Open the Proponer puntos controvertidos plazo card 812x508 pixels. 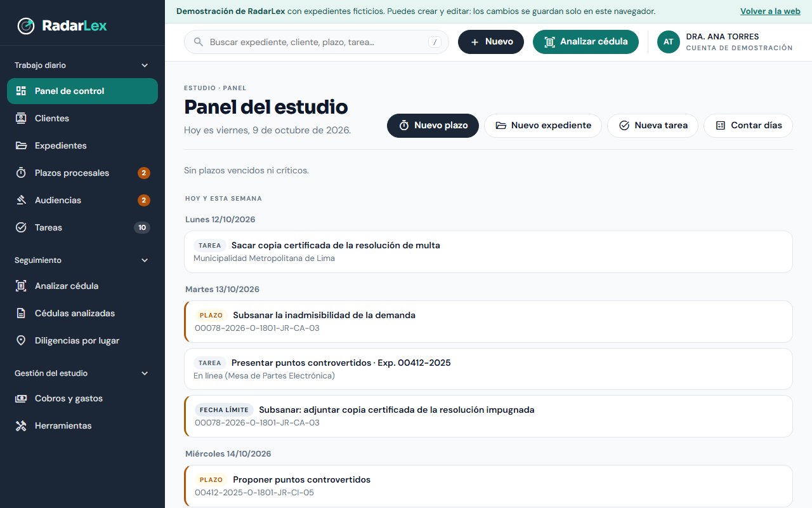[488, 486]
